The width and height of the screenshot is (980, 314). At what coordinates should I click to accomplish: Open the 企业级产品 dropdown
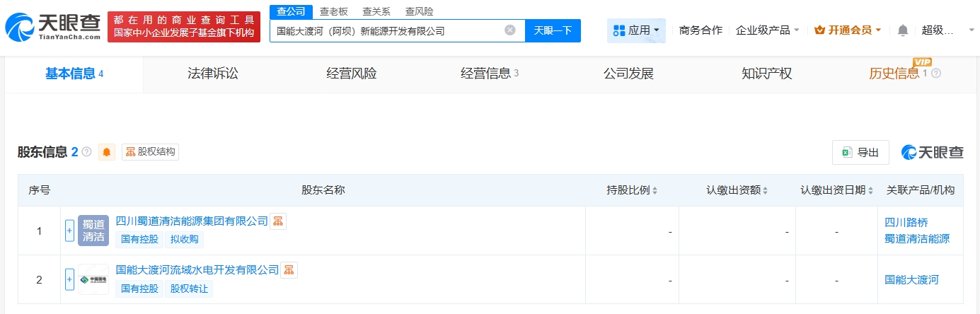tap(768, 30)
